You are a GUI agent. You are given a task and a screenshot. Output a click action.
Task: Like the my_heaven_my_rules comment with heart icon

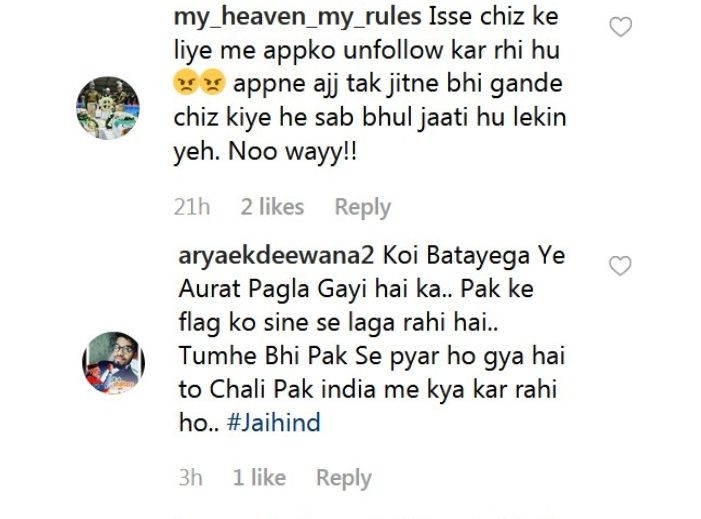tap(621, 27)
